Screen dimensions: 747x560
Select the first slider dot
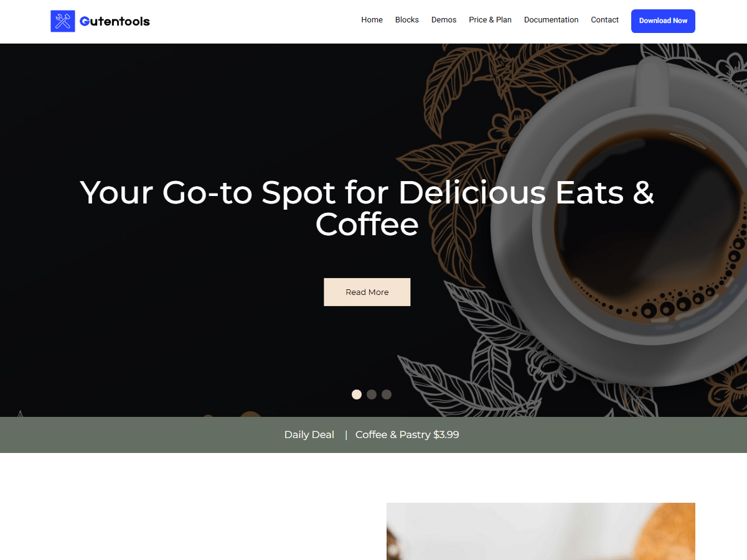pos(357,394)
